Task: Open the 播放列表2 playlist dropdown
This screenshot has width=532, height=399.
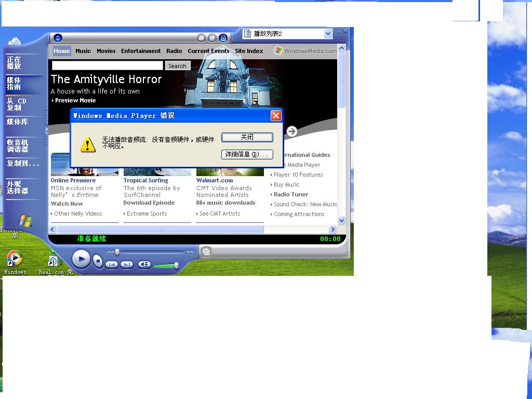Action: click(328, 34)
